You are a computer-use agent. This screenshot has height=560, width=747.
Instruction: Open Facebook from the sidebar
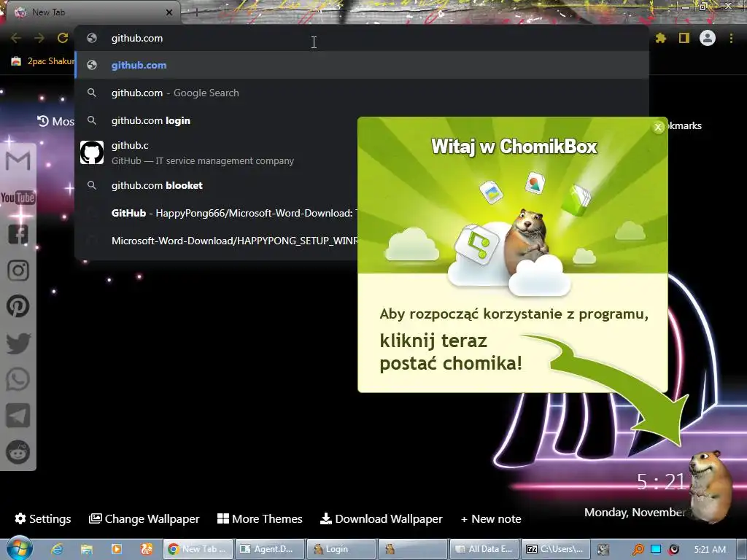(18, 234)
